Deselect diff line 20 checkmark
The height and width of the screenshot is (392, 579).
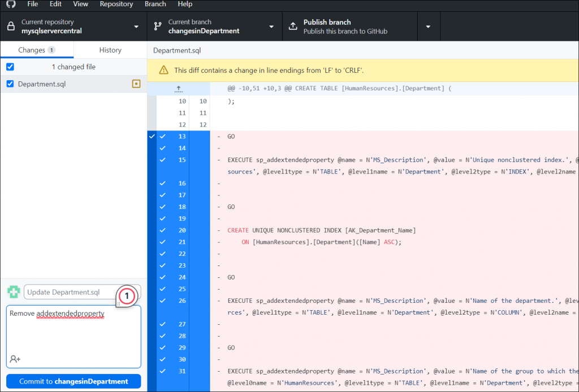(x=163, y=230)
